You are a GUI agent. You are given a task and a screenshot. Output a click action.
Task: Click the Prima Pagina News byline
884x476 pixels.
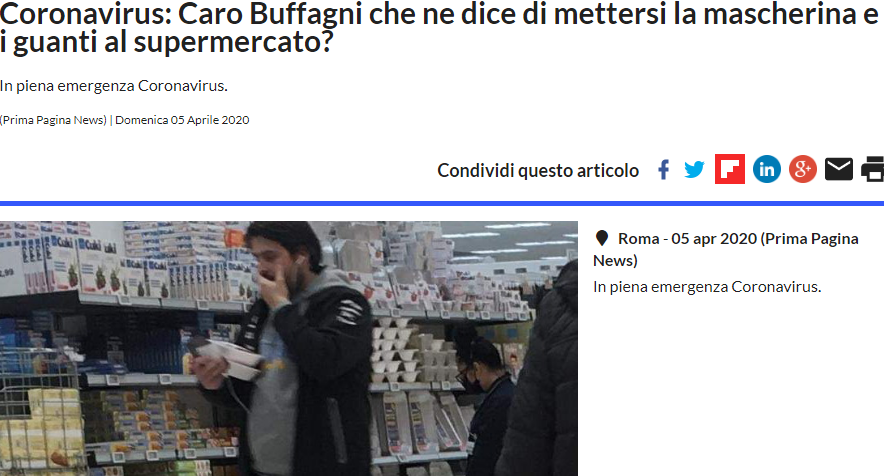(x=54, y=120)
